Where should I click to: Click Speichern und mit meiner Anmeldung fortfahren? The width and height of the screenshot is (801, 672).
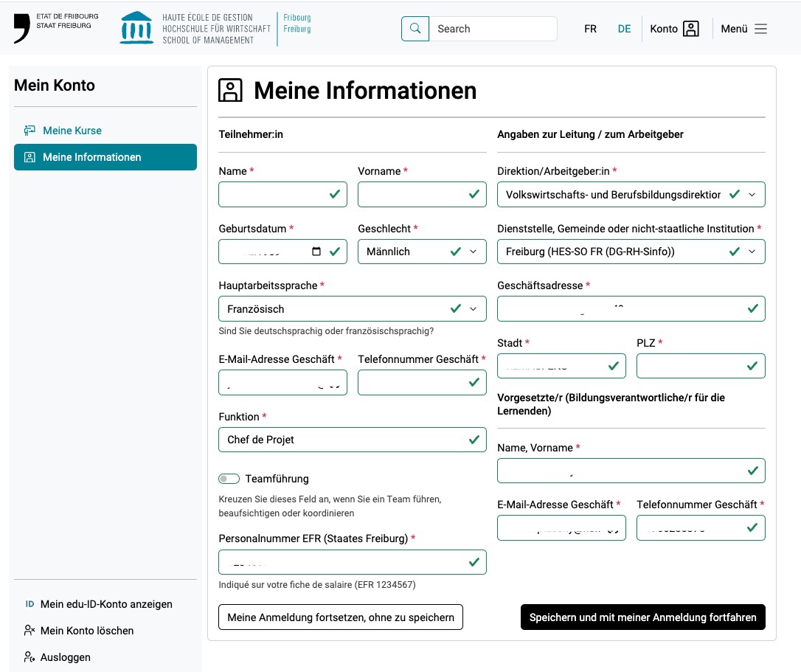[642, 617]
